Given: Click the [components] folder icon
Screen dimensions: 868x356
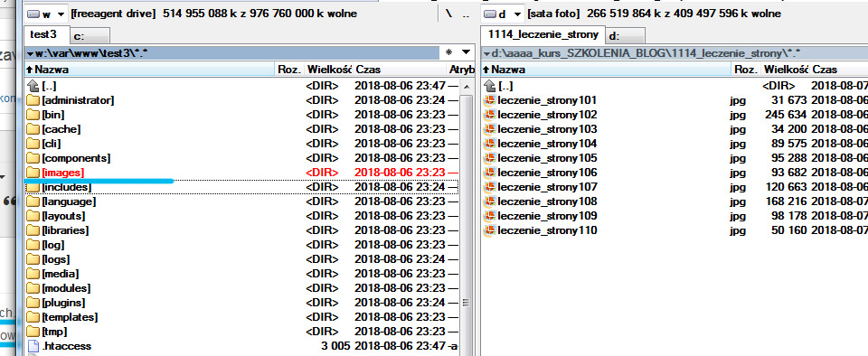Looking at the screenshot, I should 33,158.
